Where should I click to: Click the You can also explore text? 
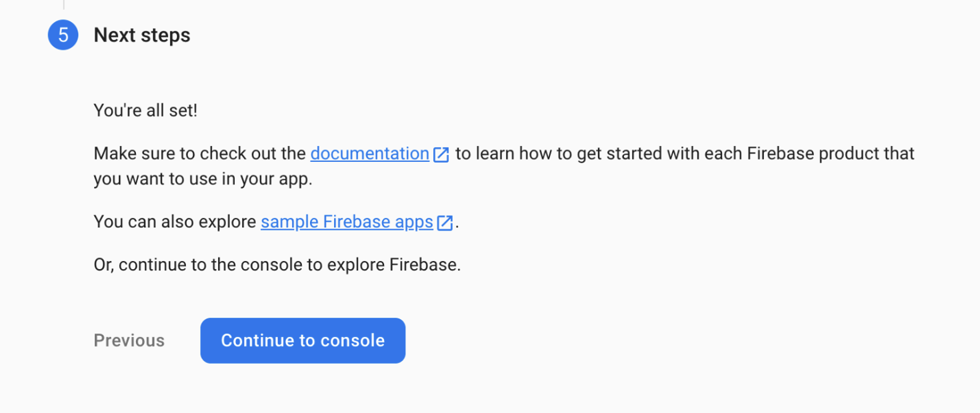[175, 222]
